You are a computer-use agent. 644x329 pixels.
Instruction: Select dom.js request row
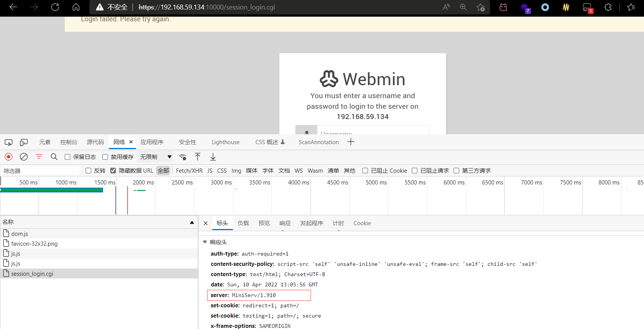pos(99,234)
